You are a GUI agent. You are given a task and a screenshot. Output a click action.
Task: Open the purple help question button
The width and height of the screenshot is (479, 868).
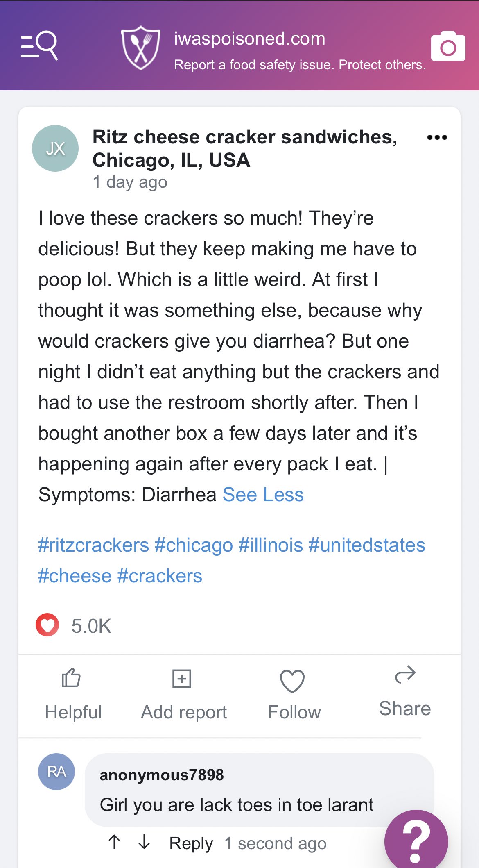(416, 841)
